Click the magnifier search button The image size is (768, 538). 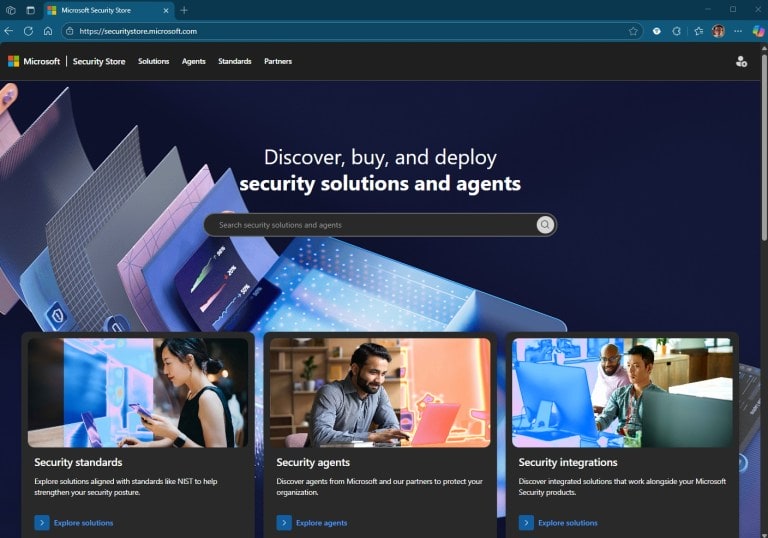pyautogui.click(x=545, y=225)
